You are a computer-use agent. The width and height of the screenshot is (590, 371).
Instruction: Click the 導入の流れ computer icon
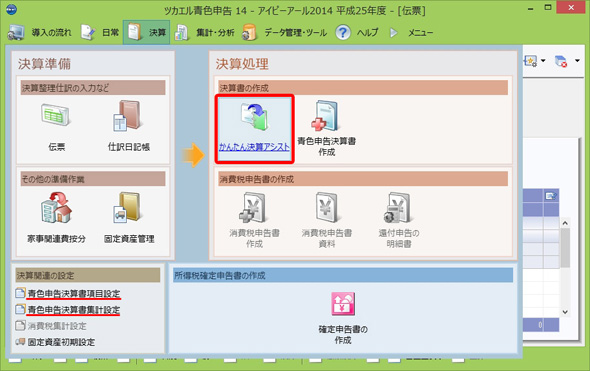(16, 32)
